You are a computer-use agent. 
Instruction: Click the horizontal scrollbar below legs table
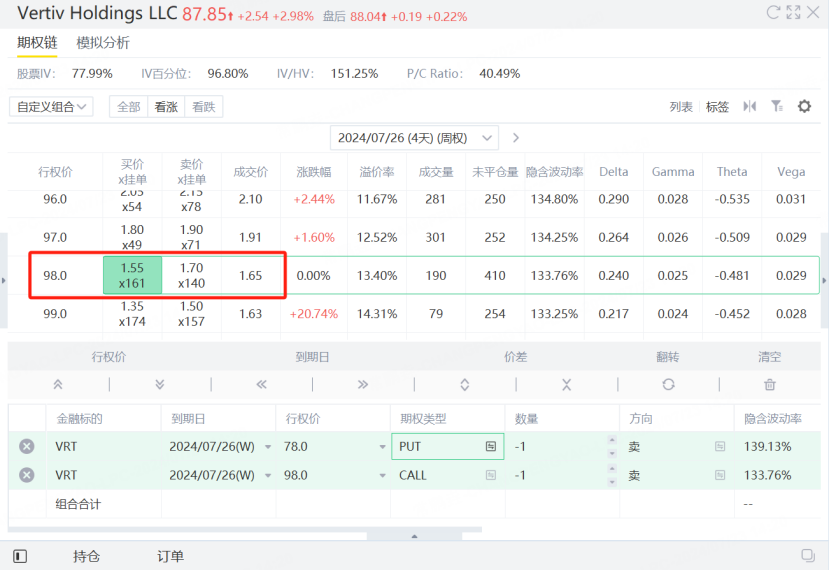coord(245,529)
